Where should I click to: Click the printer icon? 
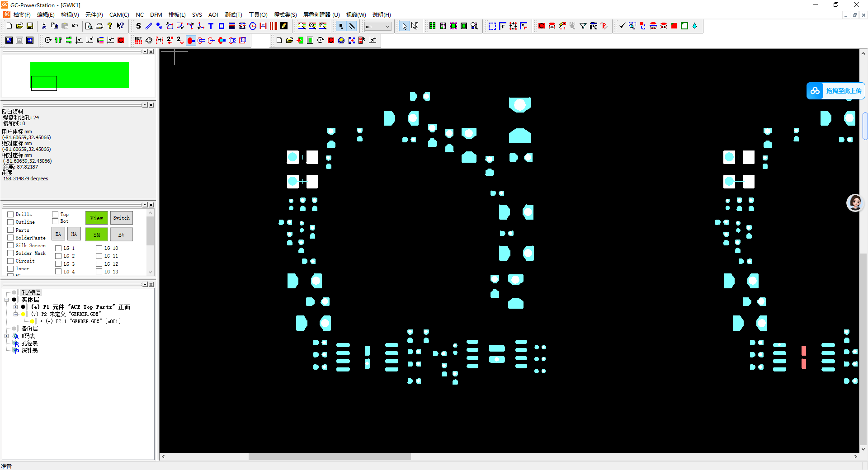99,26
